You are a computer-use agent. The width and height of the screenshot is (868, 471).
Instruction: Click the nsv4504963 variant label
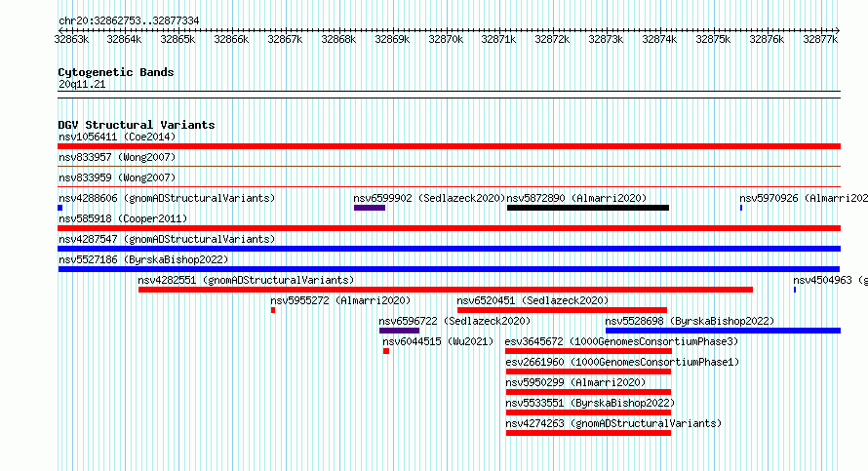(x=830, y=280)
